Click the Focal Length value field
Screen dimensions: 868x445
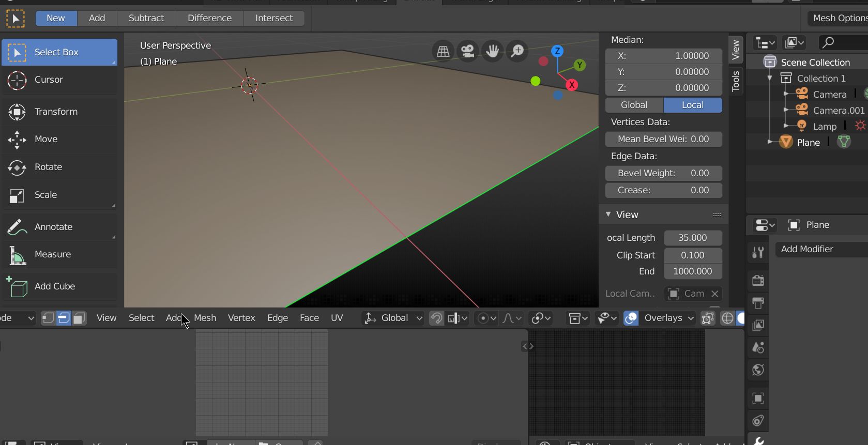click(693, 238)
